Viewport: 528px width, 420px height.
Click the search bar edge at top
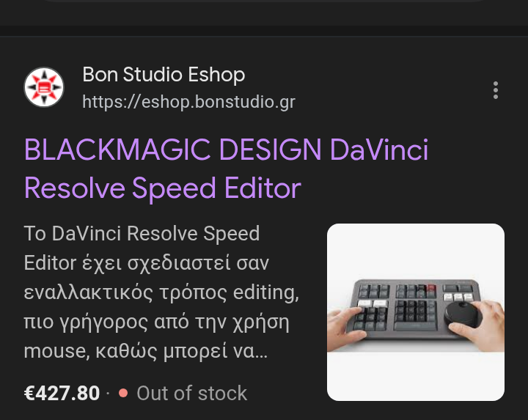click(x=264, y=1)
